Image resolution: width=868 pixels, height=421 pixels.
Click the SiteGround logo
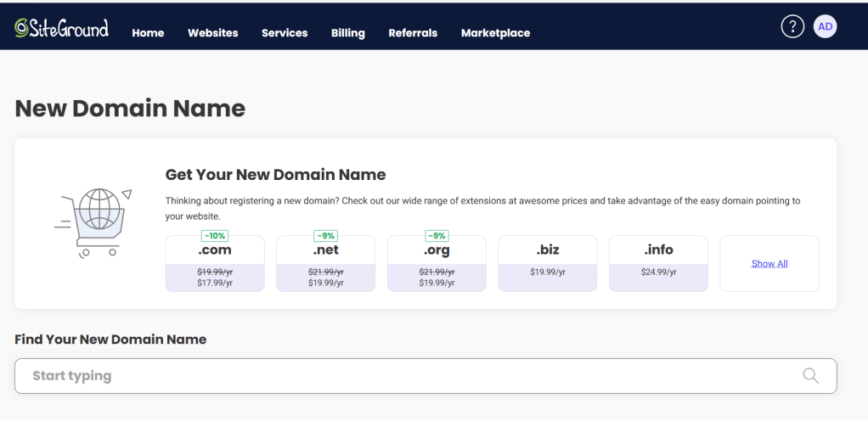[x=61, y=28]
